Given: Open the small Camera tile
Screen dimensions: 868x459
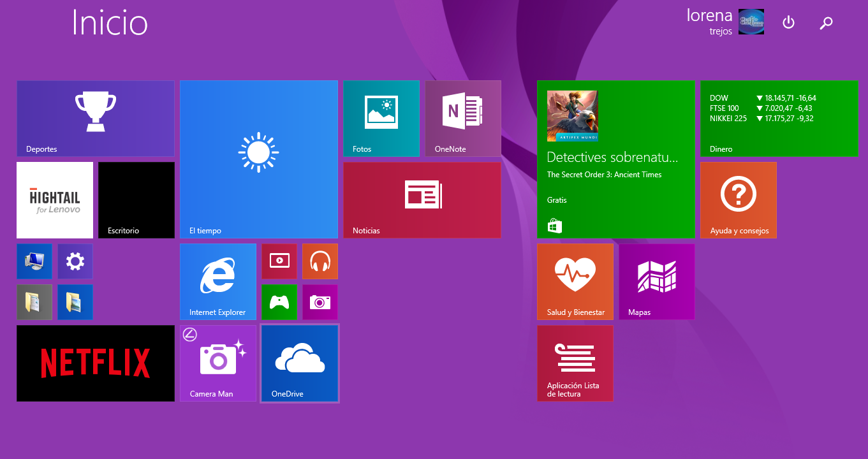Looking at the screenshot, I should tap(320, 302).
